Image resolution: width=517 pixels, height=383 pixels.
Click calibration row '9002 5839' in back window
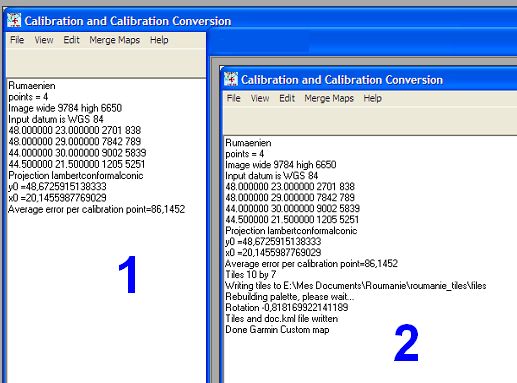pos(77,153)
